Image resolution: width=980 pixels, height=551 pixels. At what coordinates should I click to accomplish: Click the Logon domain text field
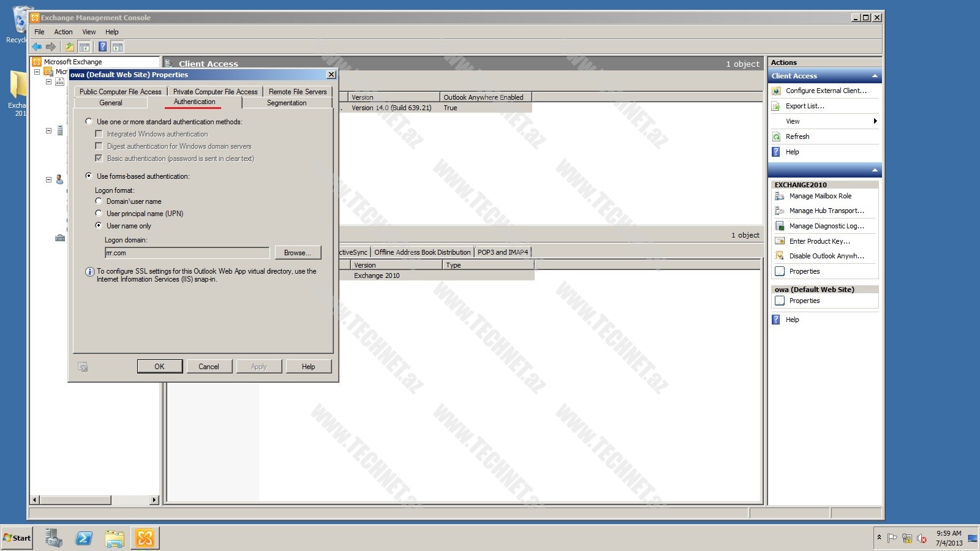tap(187, 253)
